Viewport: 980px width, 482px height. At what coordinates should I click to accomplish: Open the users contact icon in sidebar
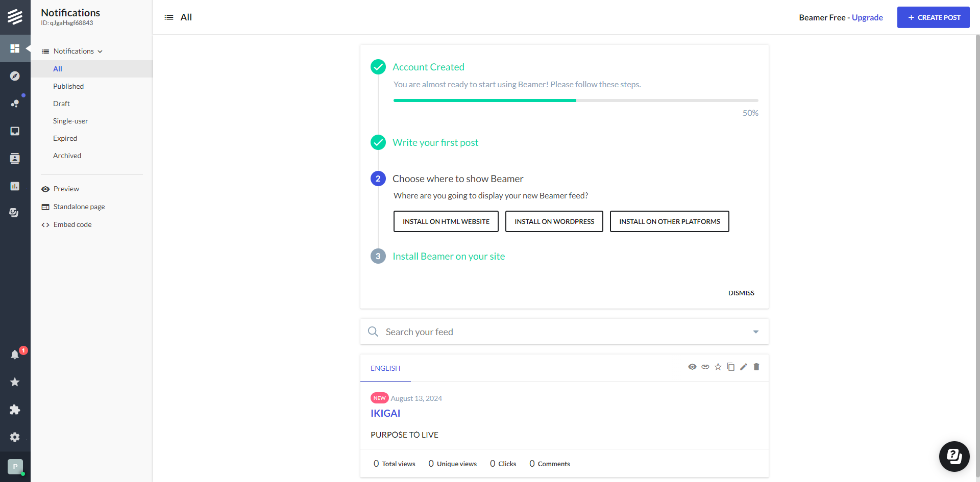[15, 159]
